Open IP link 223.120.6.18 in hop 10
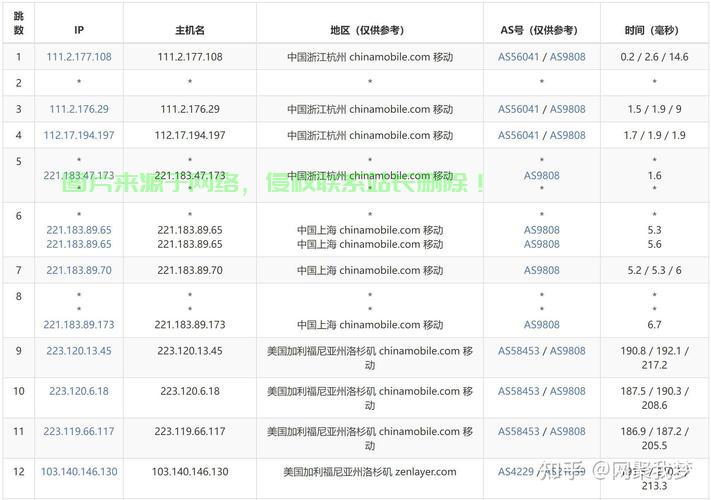Viewport: 711px width, 500px height. [x=79, y=391]
